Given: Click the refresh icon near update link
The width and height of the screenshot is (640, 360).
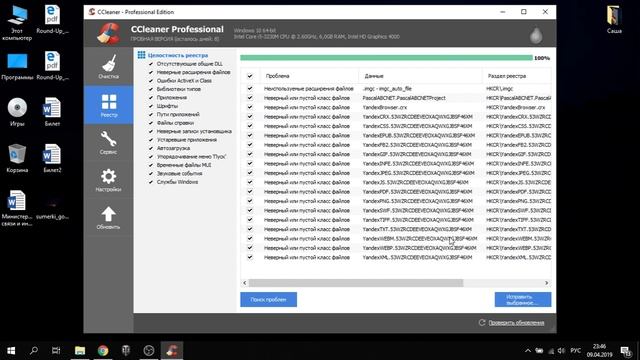Looking at the screenshot, I should pyautogui.click(x=482, y=322).
